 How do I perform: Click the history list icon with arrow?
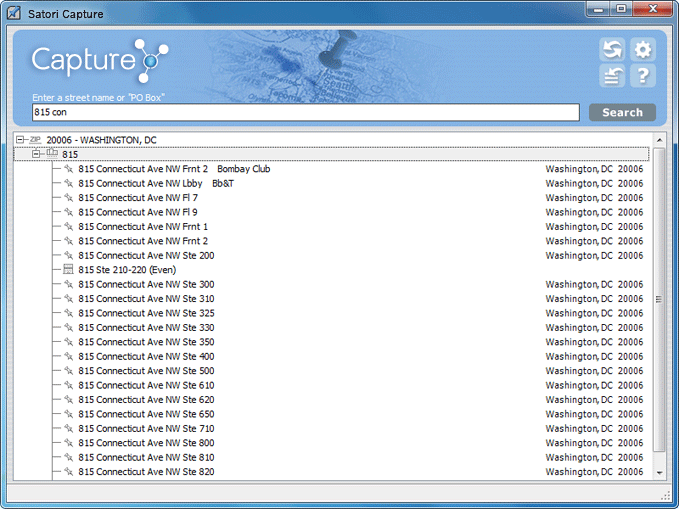point(612,76)
